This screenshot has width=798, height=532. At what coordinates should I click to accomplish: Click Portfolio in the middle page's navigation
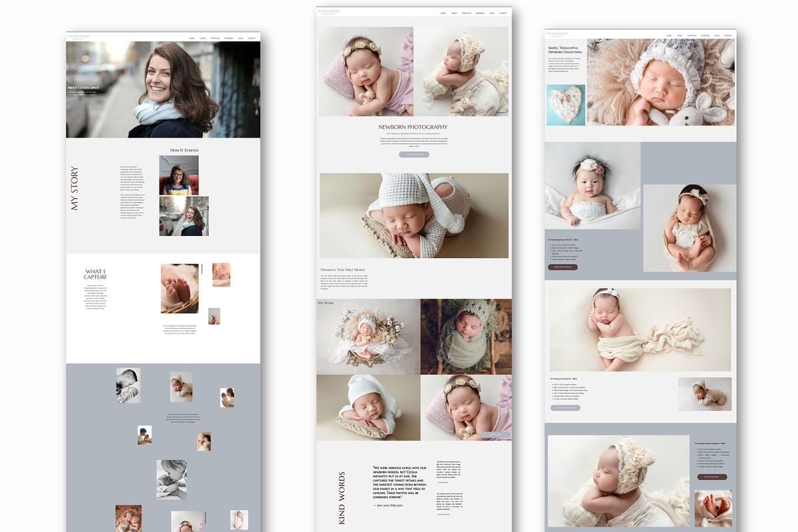467,13
